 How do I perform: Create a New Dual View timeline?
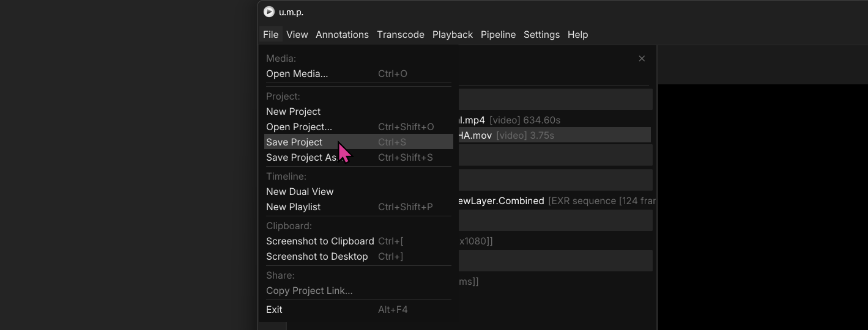[300, 192]
